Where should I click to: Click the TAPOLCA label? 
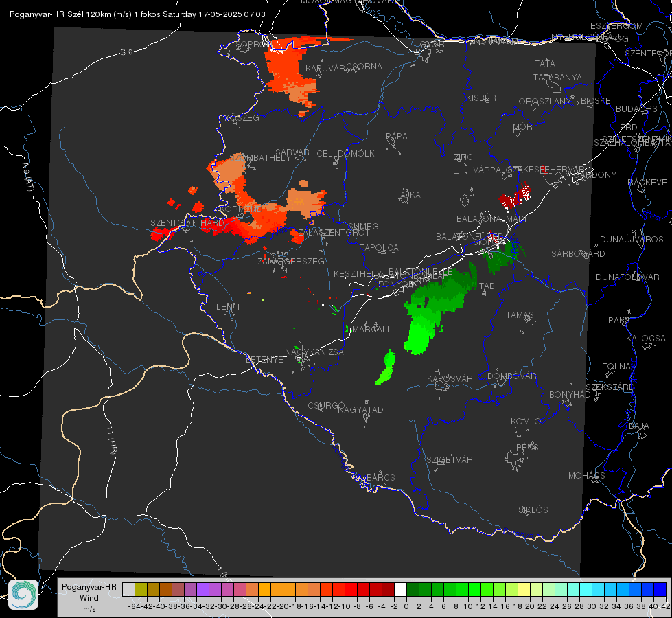point(380,247)
